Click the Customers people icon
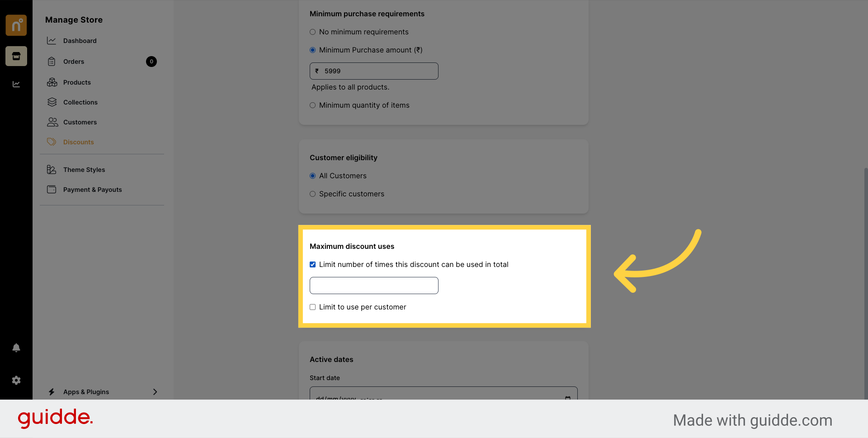This screenshot has height=438, width=868. point(52,122)
